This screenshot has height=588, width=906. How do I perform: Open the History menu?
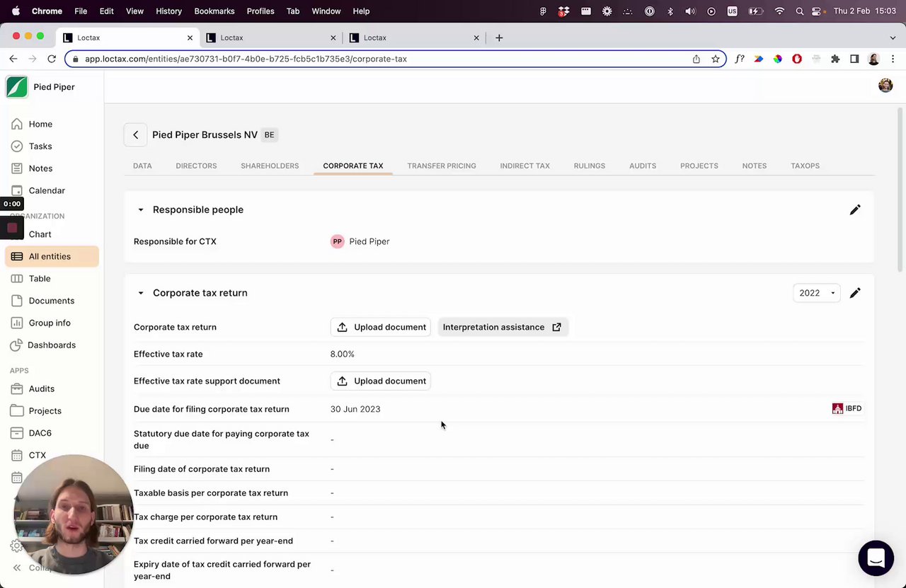[168, 11]
